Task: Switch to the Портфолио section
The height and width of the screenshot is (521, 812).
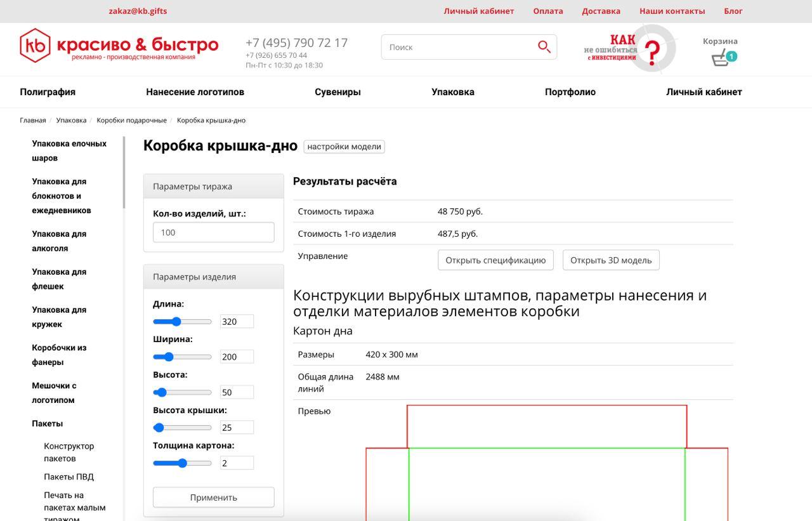Action: pyautogui.click(x=570, y=91)
